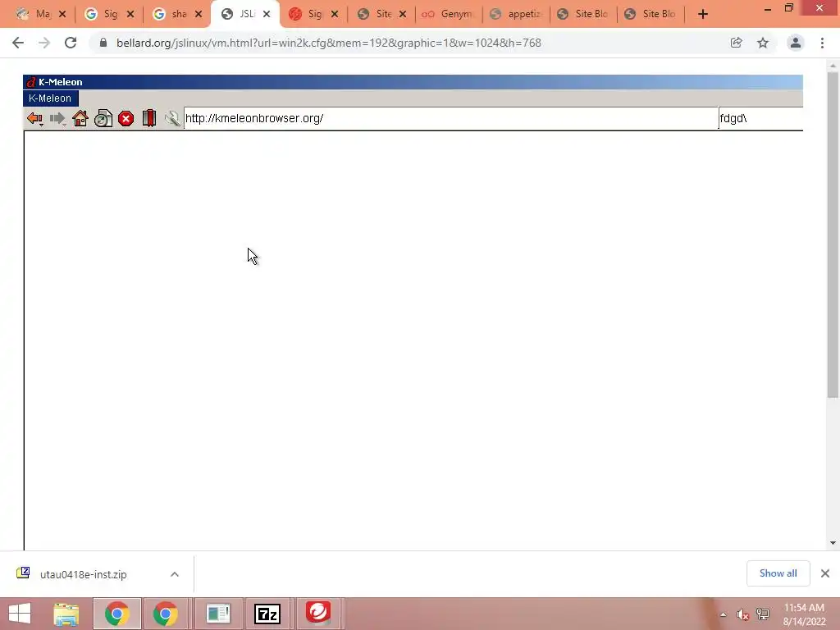Viewport: 840px width, 630px height.
Task: Reload the Chrome page
Action: pyautogui.click(x=71, y=43)
